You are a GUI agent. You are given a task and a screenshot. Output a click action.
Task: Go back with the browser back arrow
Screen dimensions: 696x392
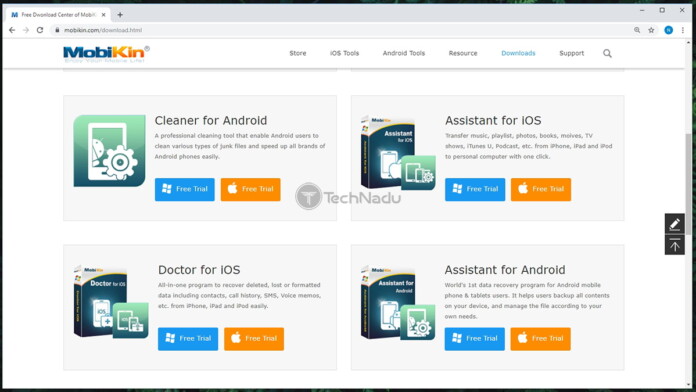pyautogui.click(x=12, y=30)
